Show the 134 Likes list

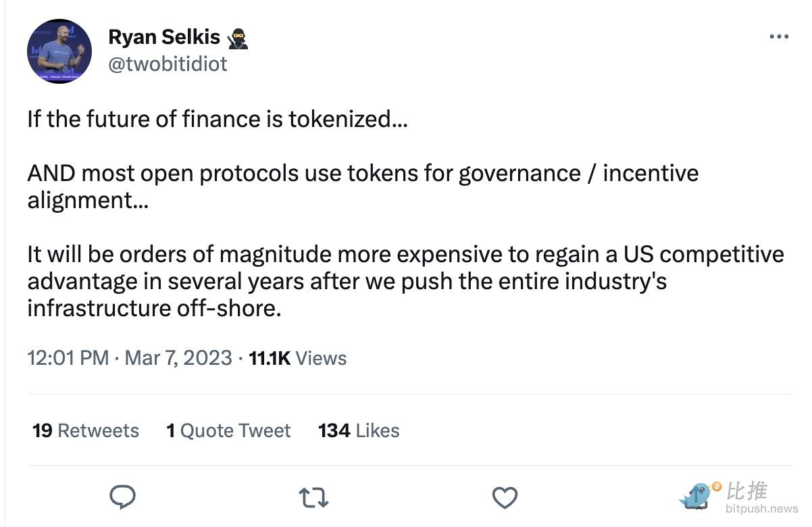tap(359, 430)
